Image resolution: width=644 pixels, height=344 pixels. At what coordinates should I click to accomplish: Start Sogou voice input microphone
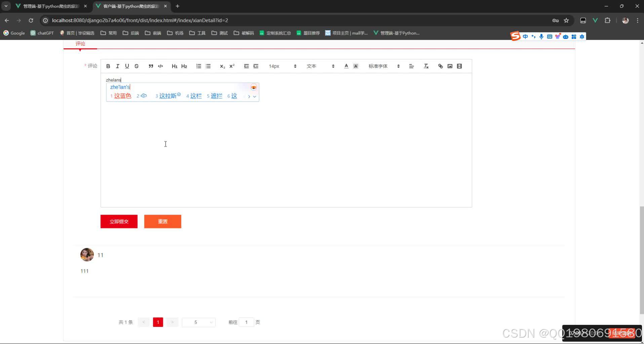point(541,37)
